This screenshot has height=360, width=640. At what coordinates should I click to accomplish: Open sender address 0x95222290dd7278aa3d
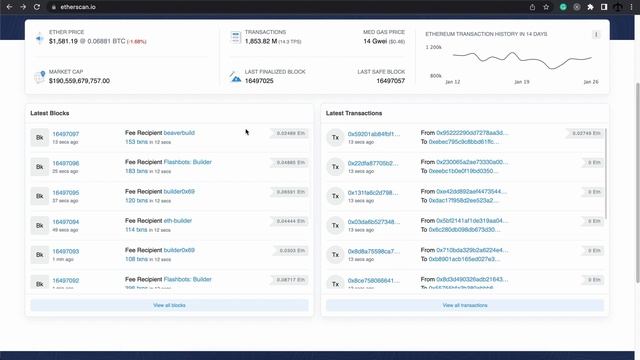click(x=472, y=133)
